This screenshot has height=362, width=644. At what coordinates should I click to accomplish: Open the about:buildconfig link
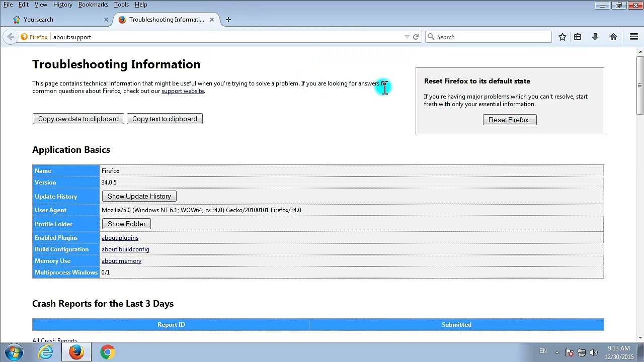pos(125,249)
